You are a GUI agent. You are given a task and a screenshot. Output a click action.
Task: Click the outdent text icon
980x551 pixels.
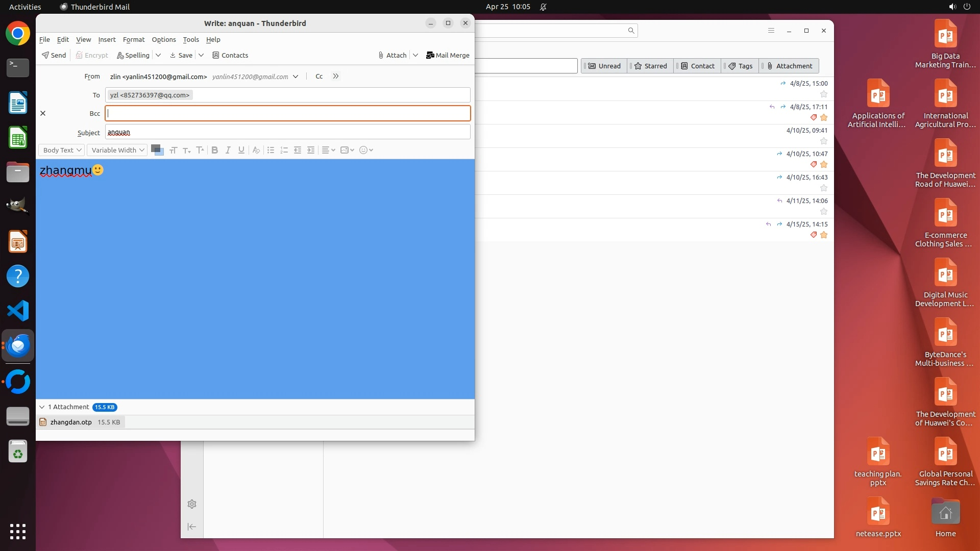click(298, 150)
